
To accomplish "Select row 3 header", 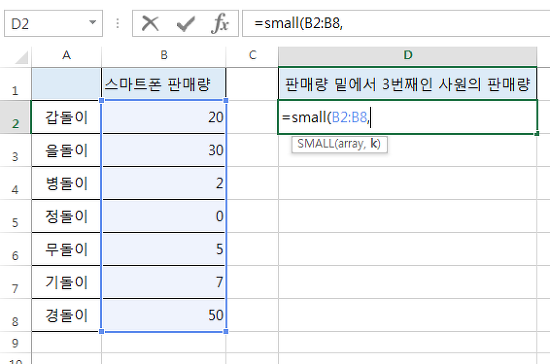I will [x=15, y=150].
